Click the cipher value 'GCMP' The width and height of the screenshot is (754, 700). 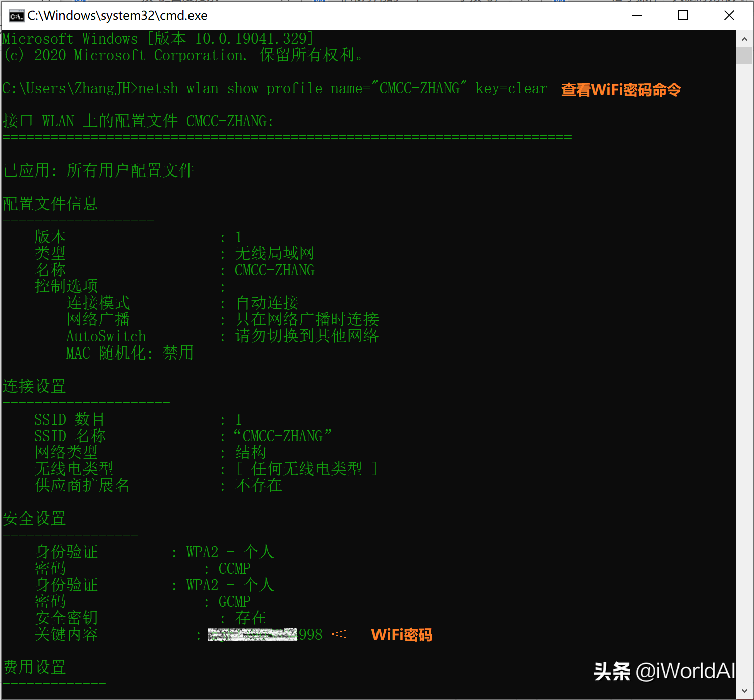click(235, 602)
